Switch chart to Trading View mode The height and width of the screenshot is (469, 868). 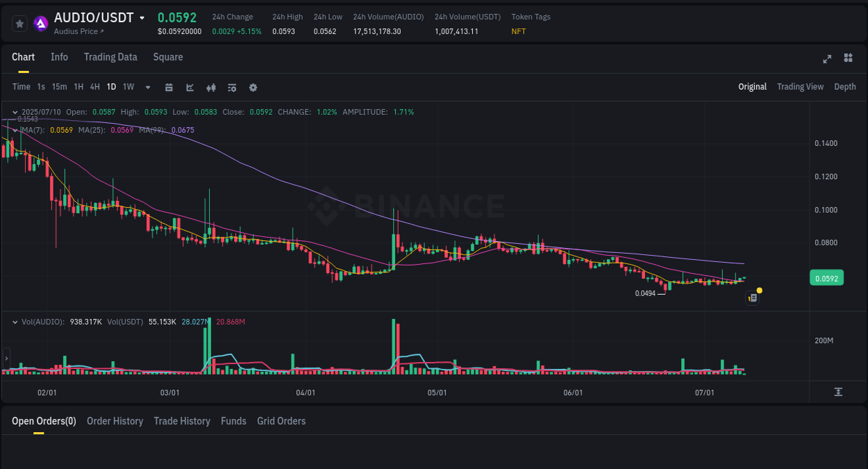click(x=800, y=87)
